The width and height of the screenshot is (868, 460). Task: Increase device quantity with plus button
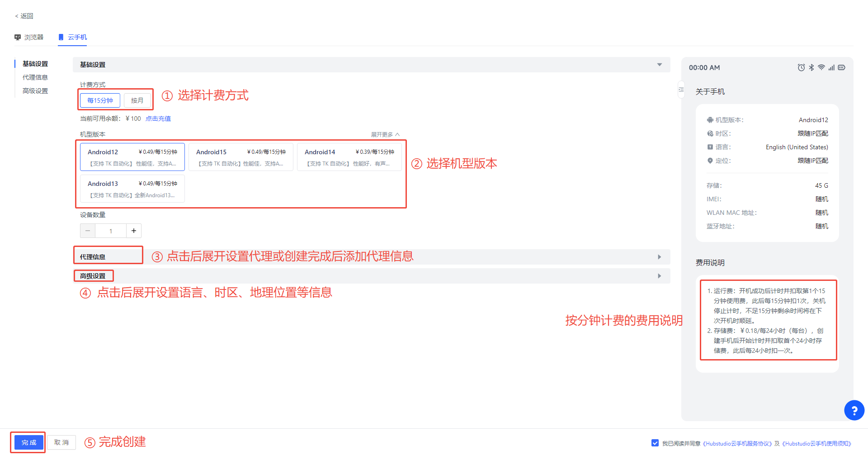[x=134, y=231]
